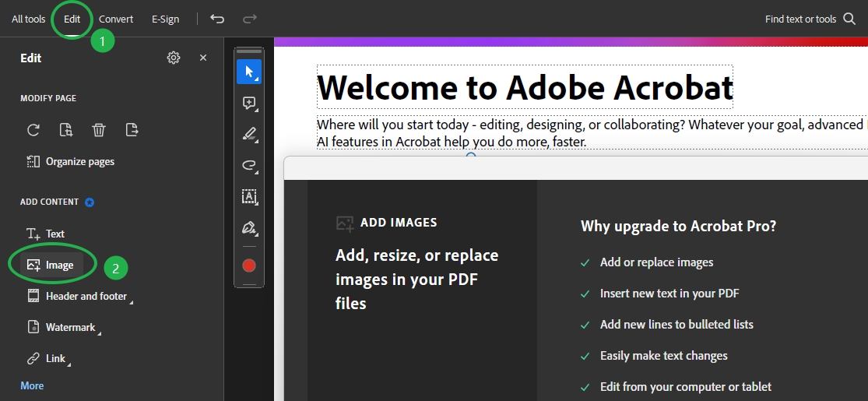This screenshot has height=401, width=868.
Task: Click 'Add or replace images' text
Action: point(656,262)
